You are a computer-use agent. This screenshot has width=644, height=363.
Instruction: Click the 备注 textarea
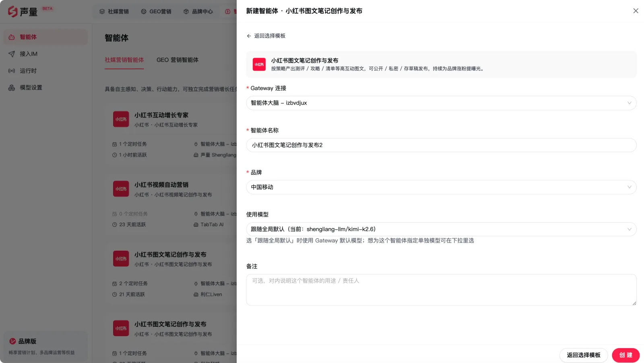click(x=441, y=290)
